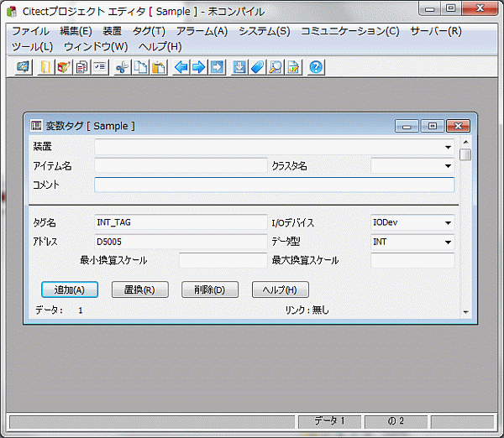The height and width of the screenshot is (438, 504).
Task: Click the checklist form toolbar icon
Action: coord(100,67)
